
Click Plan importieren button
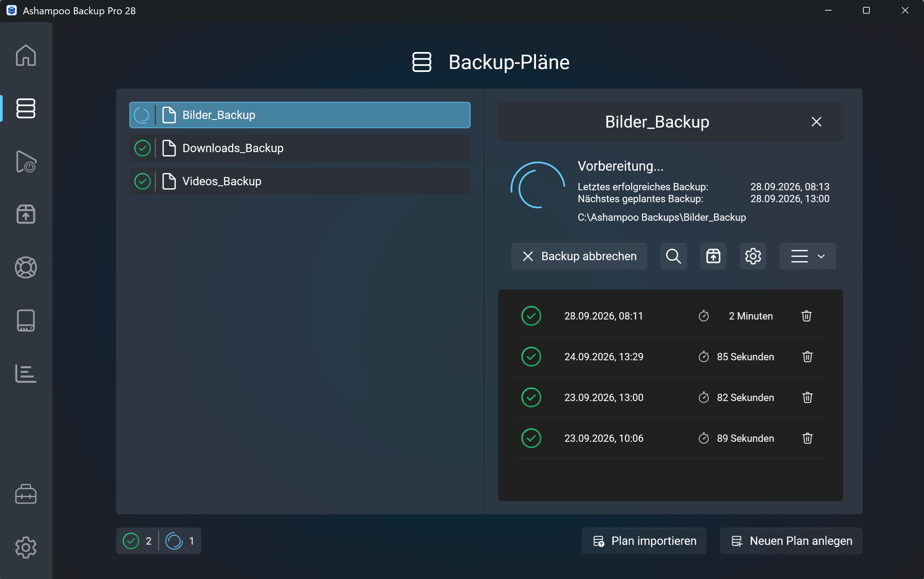pos(644,541)
